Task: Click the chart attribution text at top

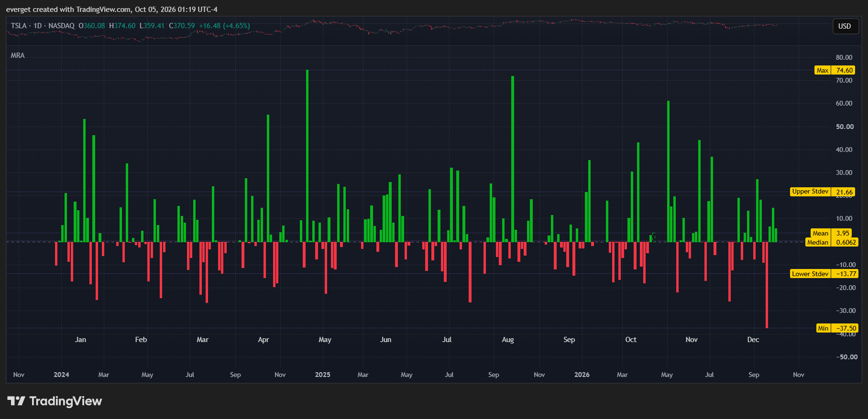Action: point(112,10)
